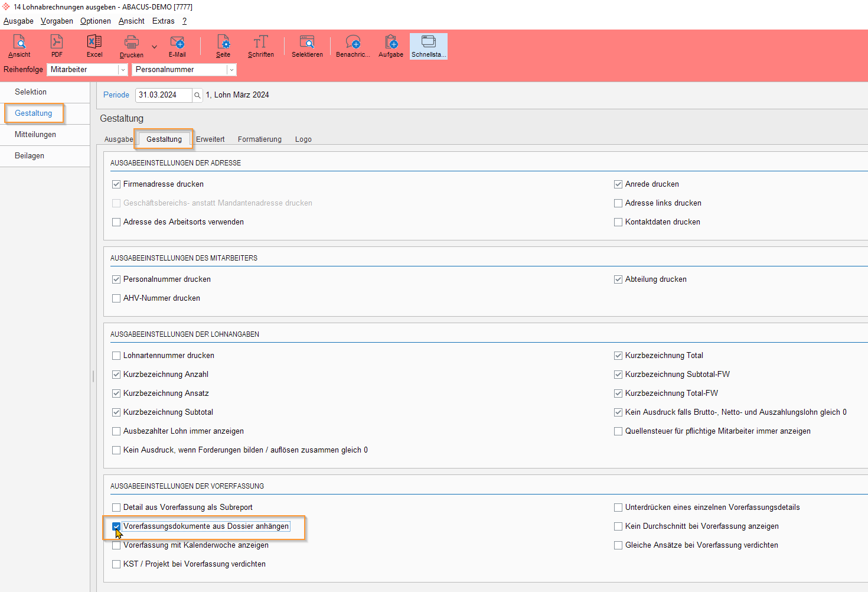Click the Periode link label

tap(116, 95)
